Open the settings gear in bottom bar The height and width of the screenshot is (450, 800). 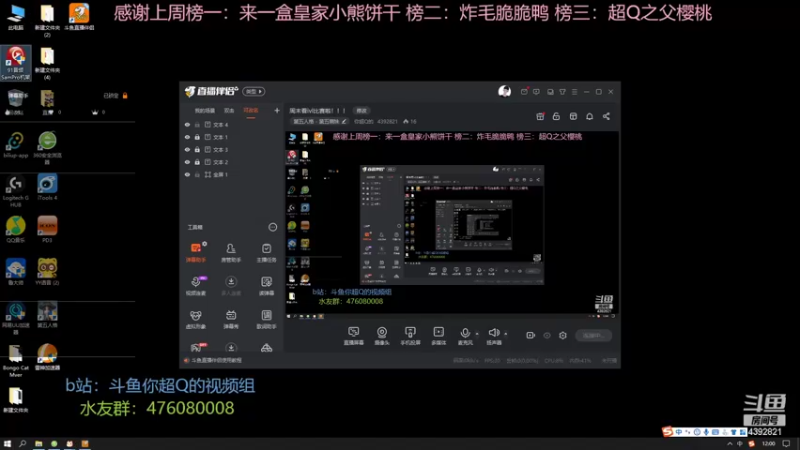coord(563,335)
